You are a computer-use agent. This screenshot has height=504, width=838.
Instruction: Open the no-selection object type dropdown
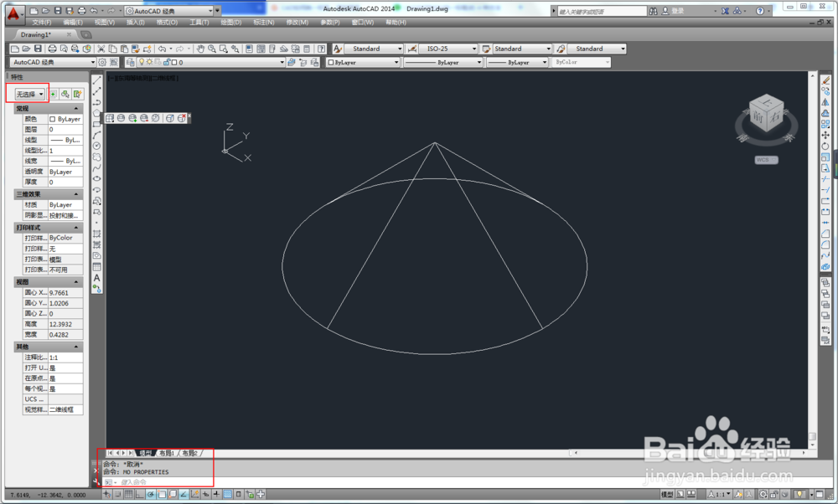29,95
